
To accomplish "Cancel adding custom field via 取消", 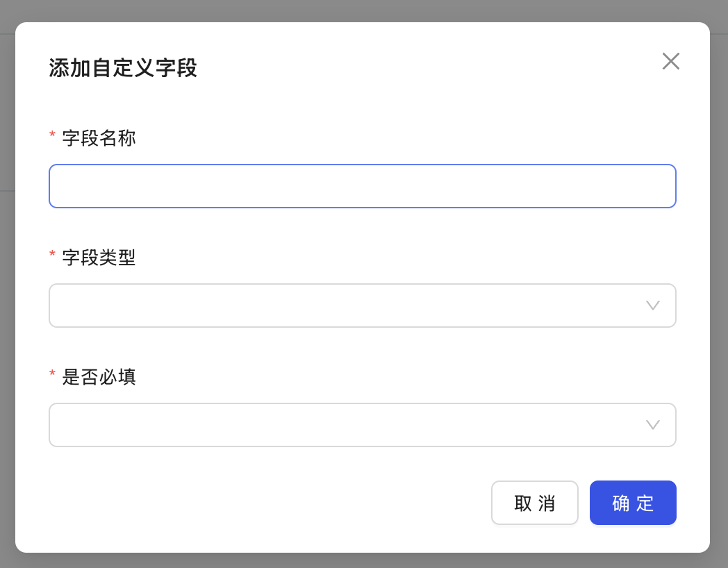I will (535, 503).
